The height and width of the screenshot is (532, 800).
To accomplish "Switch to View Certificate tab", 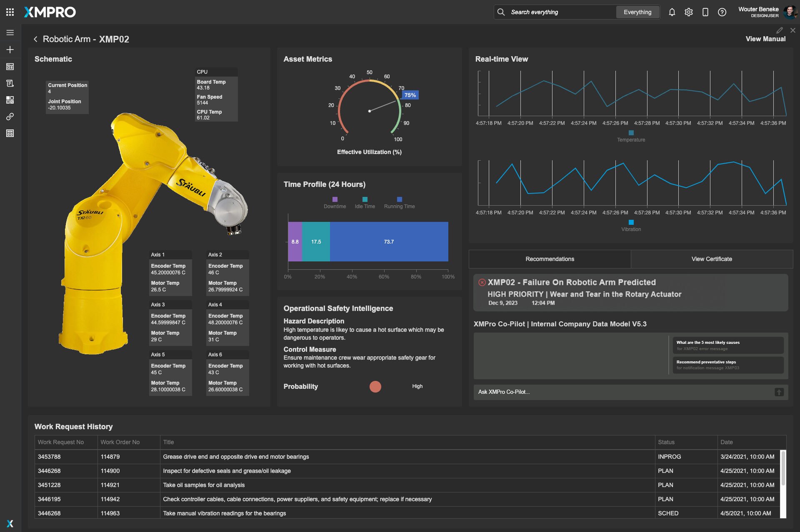I will 711,259.
